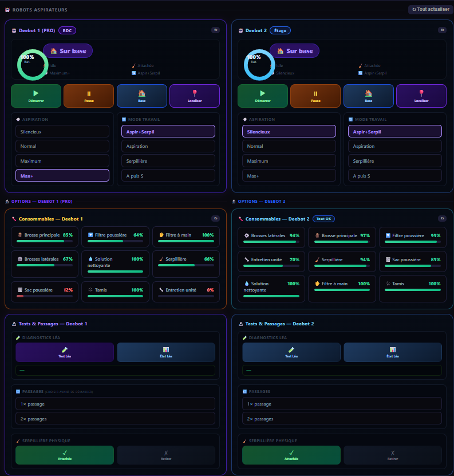The width and height of the screenshot is (454, 476).
Task: Refresh Consommables Deebot 2 panel
Action: [443, 218]
